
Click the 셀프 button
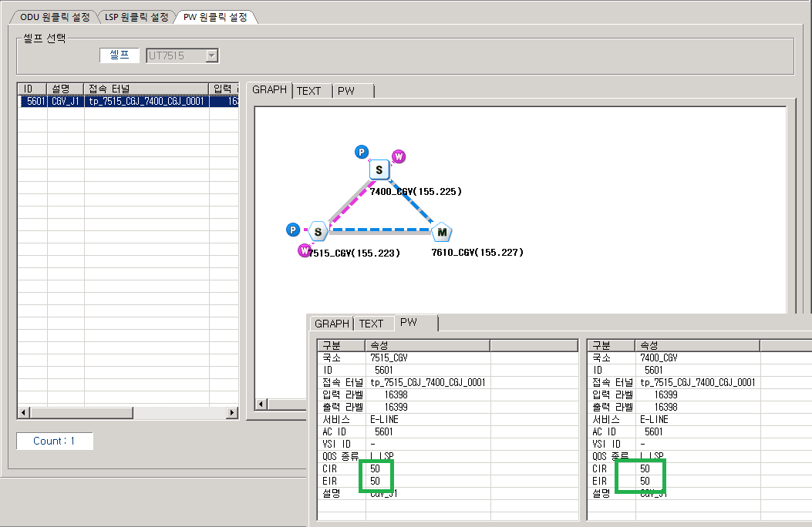120,55
